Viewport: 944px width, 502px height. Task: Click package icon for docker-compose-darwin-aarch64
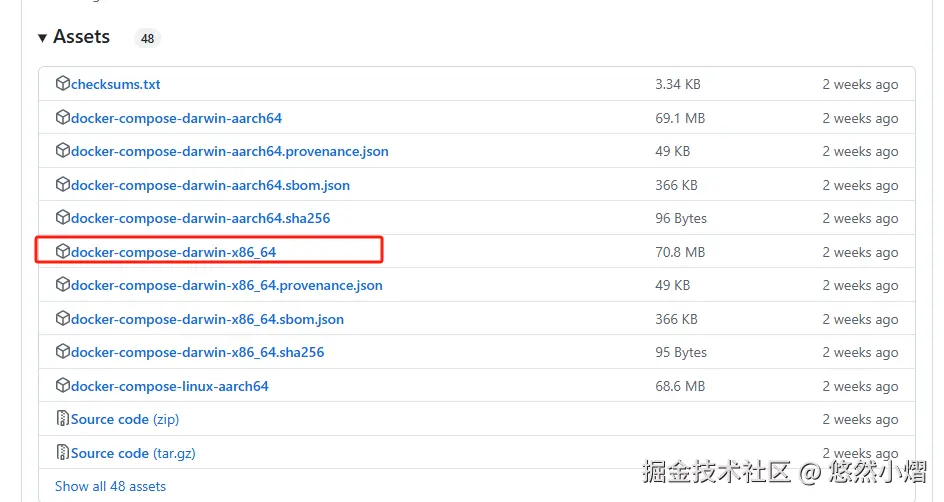[x=63, y=117]
